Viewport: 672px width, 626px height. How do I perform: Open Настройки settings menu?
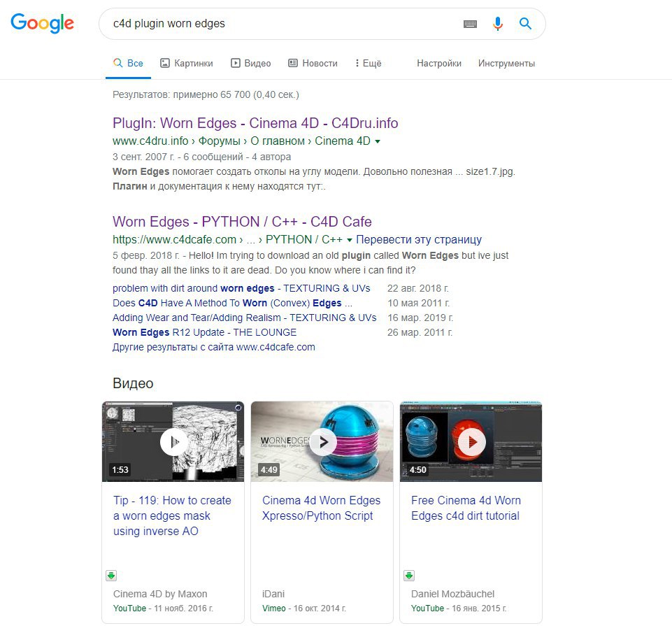(x=439, y=64)
